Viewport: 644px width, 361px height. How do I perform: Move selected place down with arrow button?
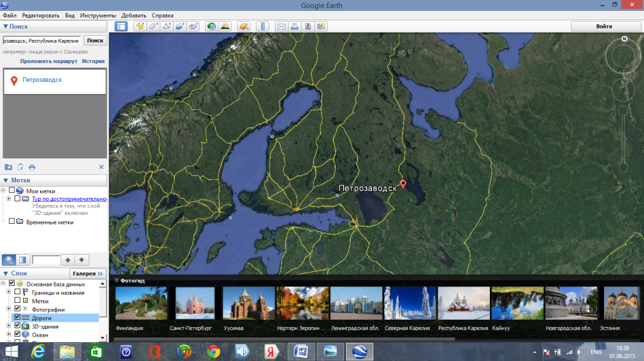click(81, 260)
